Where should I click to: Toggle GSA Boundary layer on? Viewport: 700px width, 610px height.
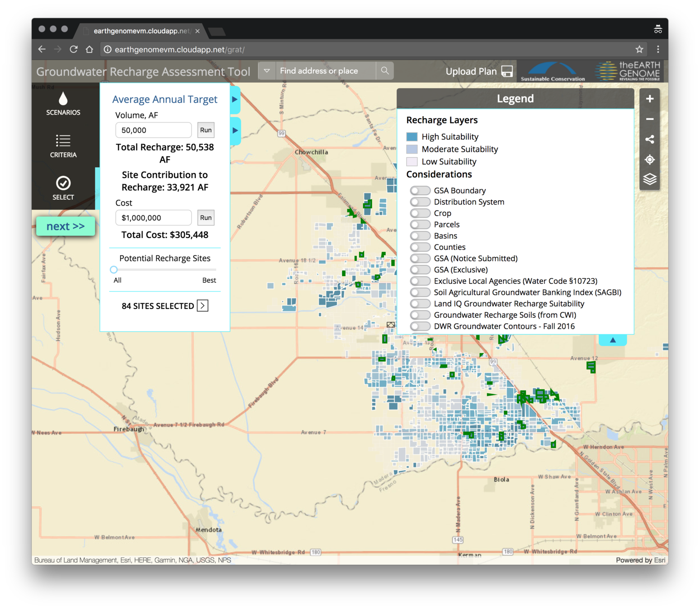click(420, 191)
